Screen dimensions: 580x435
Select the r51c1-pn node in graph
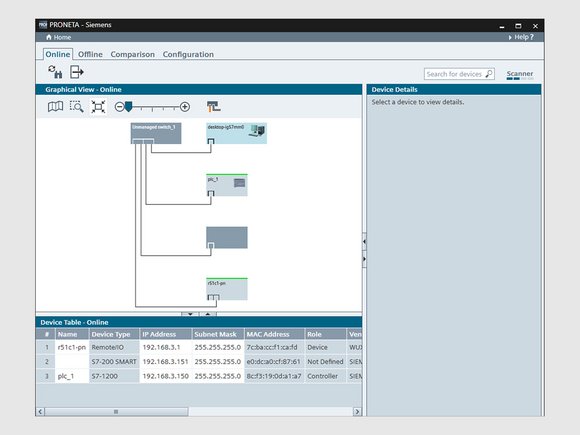click(227, 289)
